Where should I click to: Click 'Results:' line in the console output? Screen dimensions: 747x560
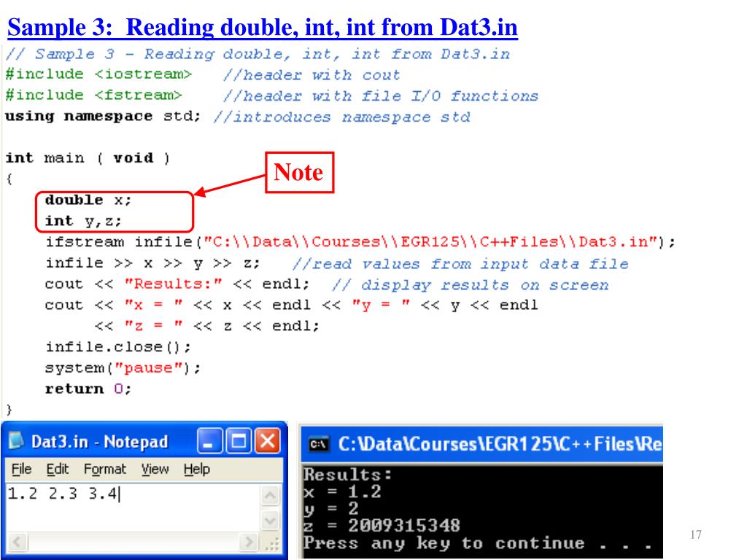tap(348, 474)
